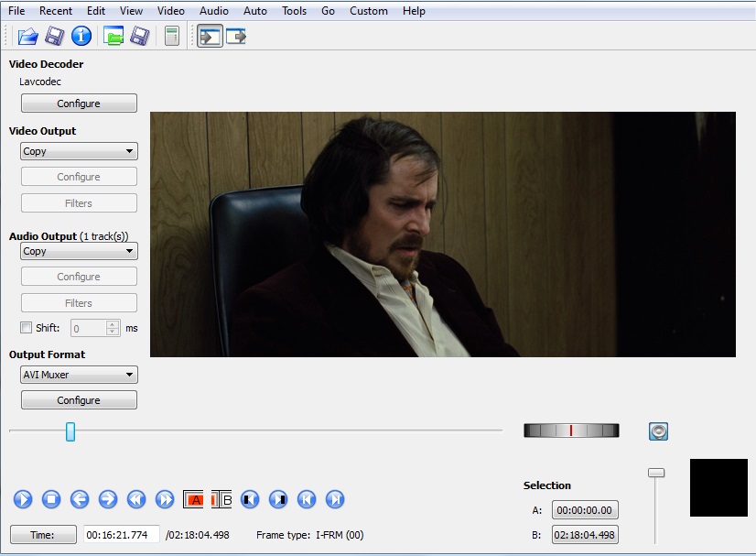
Task: Jump to the last frame
Action: coord(336,499)
